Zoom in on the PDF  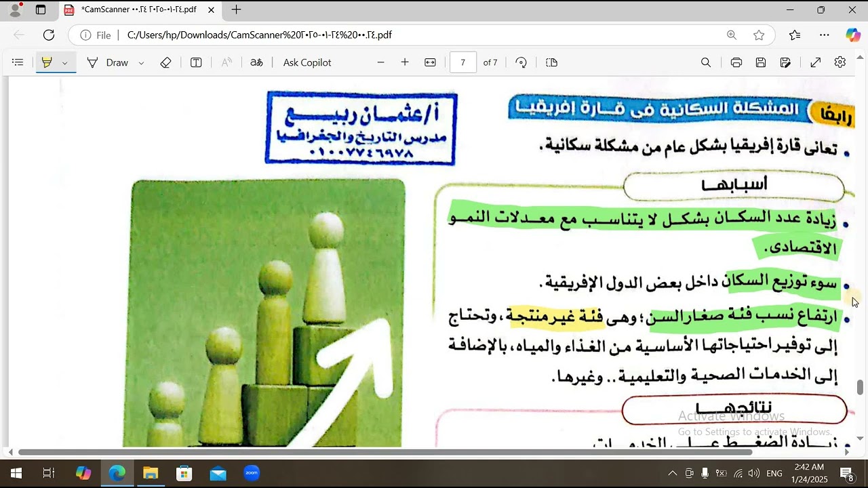(405, 62)
